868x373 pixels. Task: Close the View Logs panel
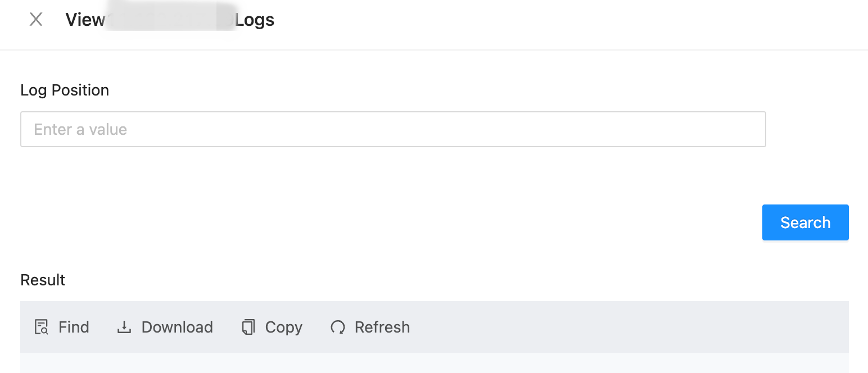[x=36, y=20]
